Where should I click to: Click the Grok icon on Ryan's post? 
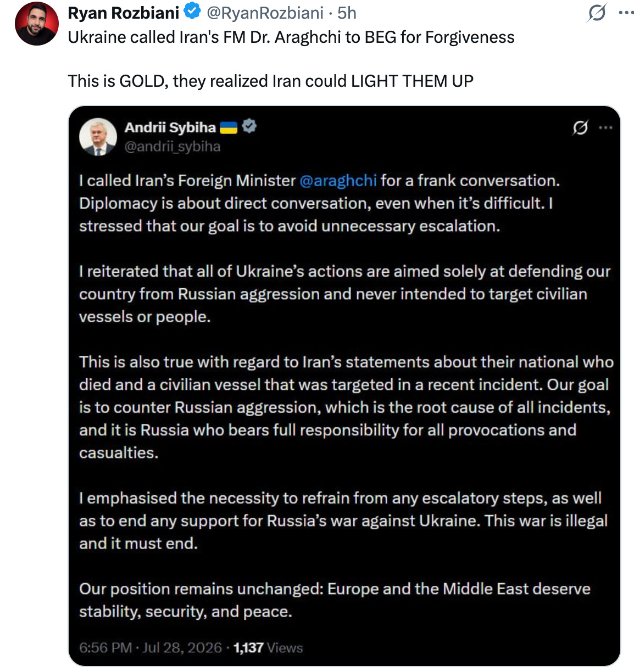597,13
